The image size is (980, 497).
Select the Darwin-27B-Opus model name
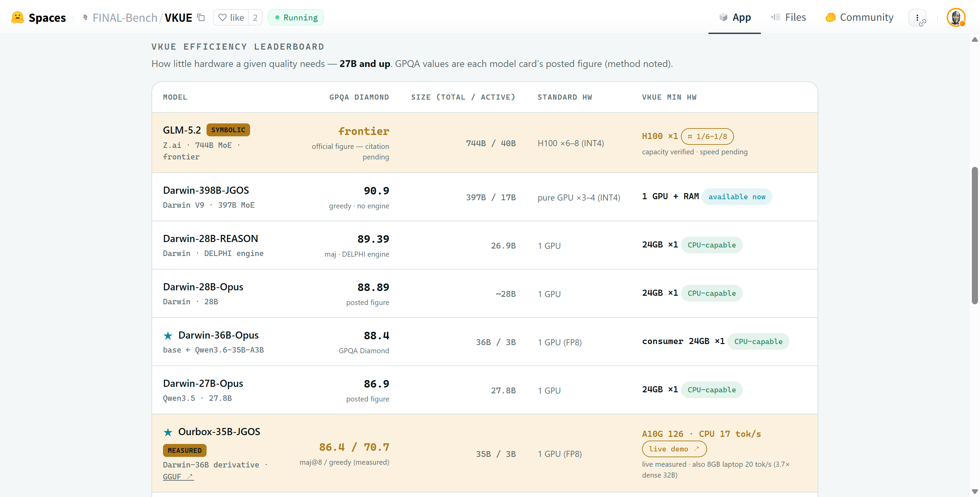pos(203,383)
